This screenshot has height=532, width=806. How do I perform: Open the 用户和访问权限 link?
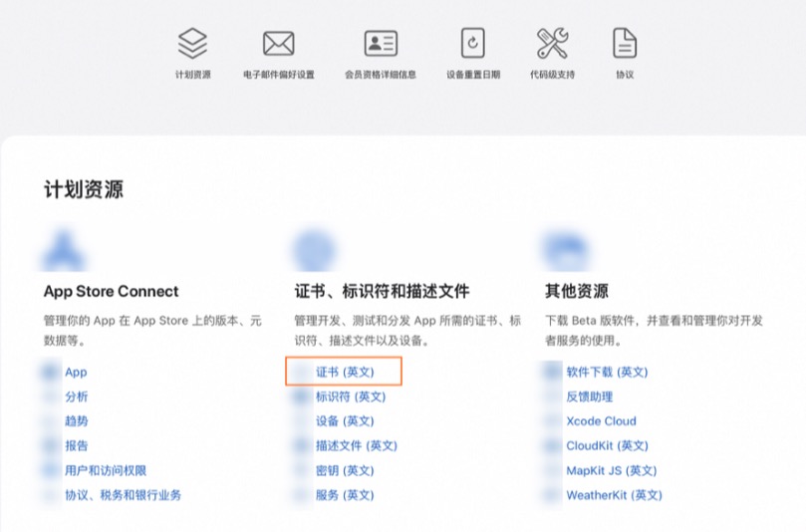click(106, 470)
